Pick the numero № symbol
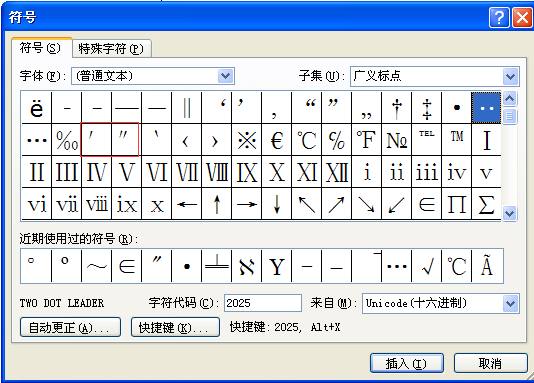 pyautogui.click(x=397, y=140)
